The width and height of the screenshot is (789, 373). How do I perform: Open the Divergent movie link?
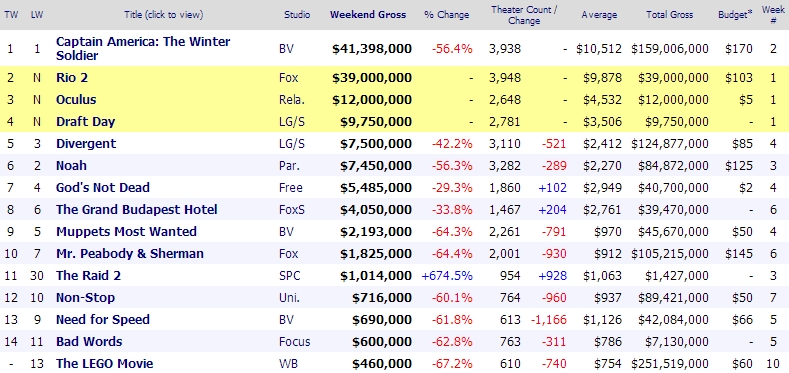point(86,143)
